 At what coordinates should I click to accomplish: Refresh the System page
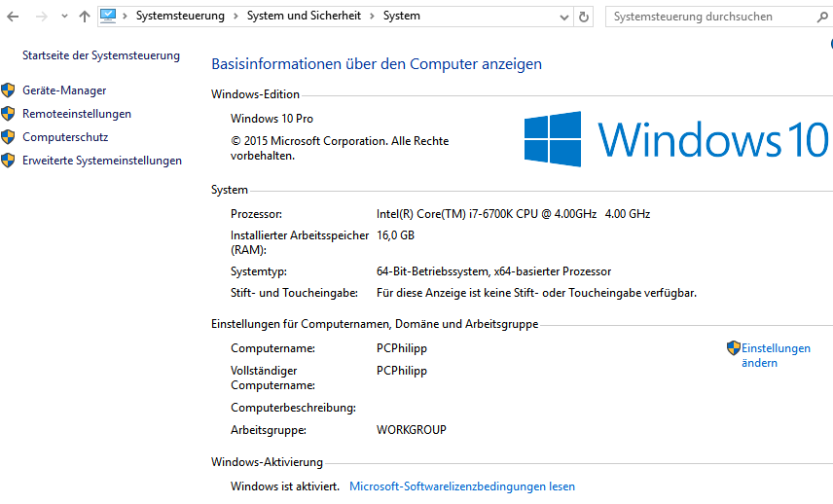point(583,17)
